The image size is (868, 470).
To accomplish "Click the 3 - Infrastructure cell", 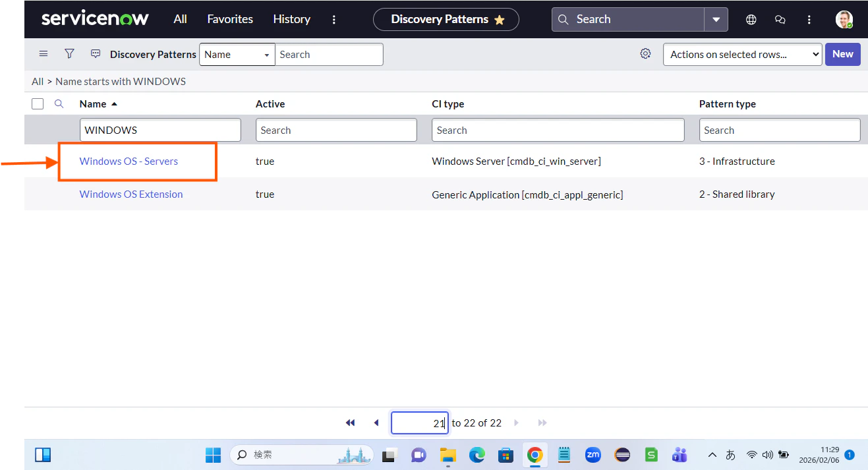I will tap(737, 162).
